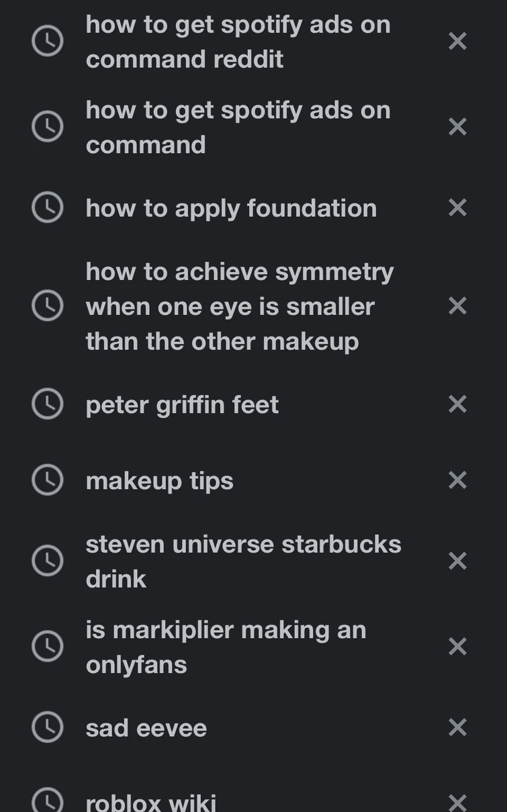Open 'makeup tips' past search

(159, 481)
